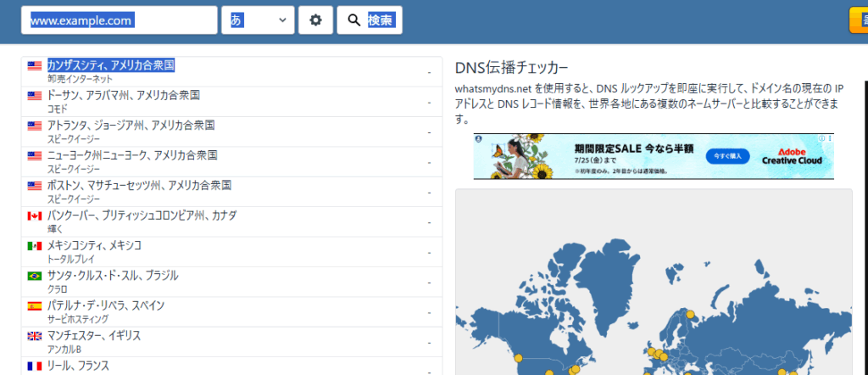This screenshot has height=375, width=868.
Task: Click the magnifier search button
Action: click(x=370, y=20)
